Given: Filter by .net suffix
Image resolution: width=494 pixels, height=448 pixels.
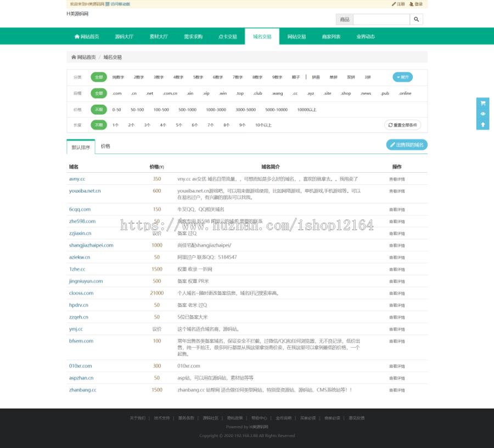Looking at the screenshot, I should (150, 94).
